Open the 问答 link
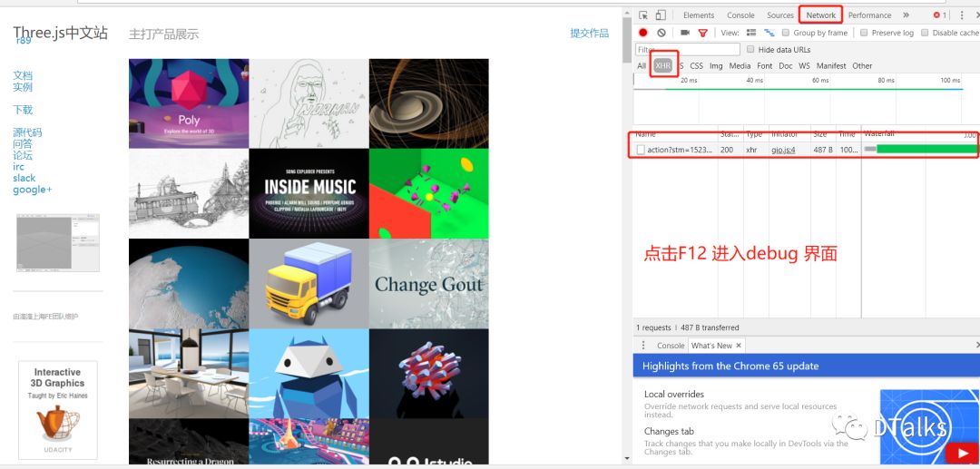The height and width of the screenshot is (469, 980). click(23, 144)
